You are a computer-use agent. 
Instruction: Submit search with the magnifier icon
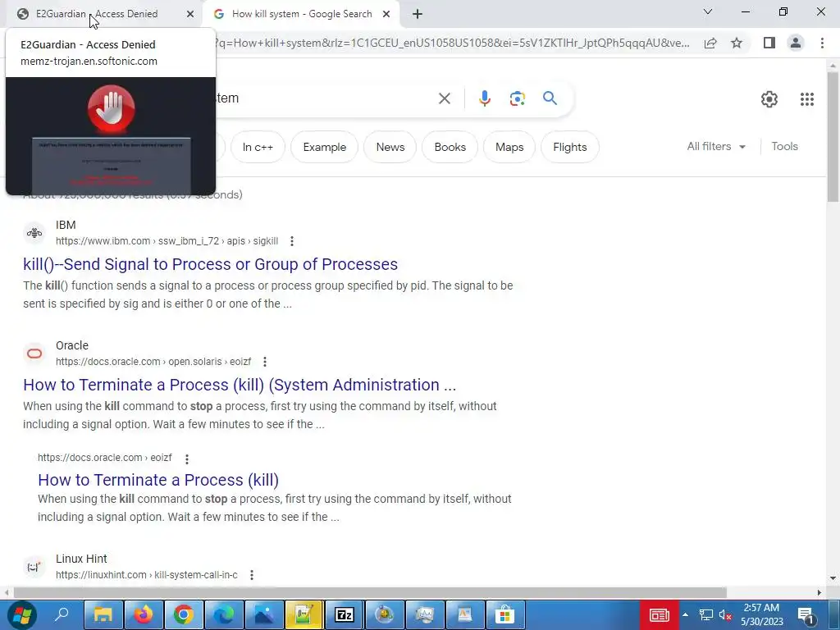pos(550,98)
